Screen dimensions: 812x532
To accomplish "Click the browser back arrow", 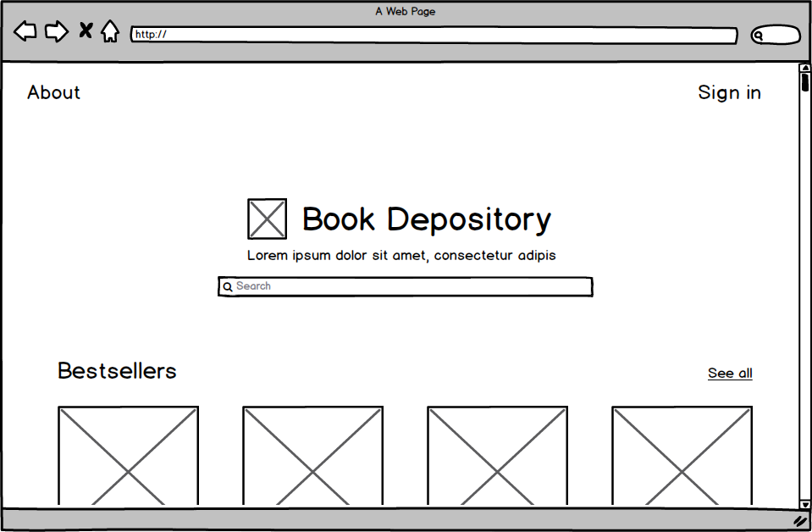I will (x=25, y=31).
